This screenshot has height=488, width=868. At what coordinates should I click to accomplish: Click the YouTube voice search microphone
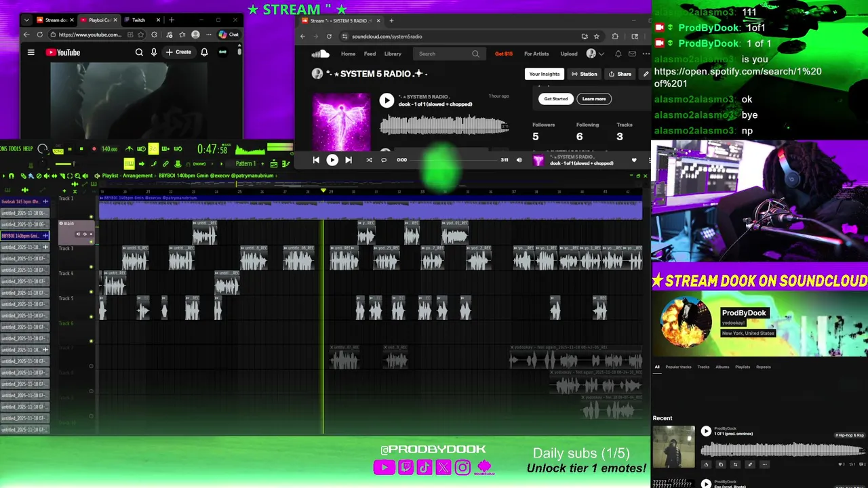[154, 52]
